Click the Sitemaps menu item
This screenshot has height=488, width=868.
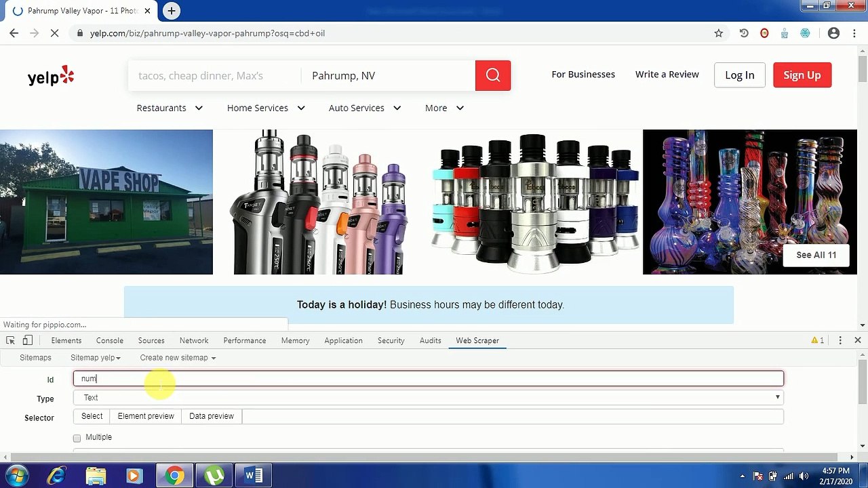35,357
